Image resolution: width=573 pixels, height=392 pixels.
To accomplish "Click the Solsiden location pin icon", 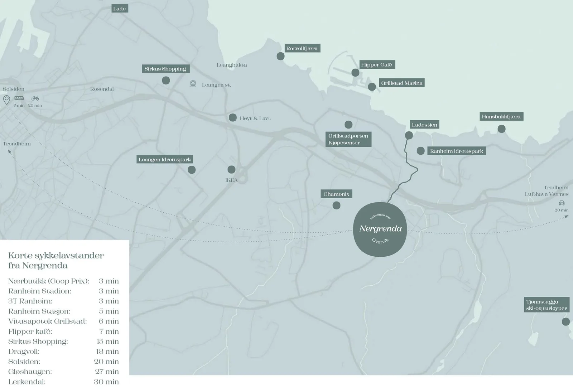I will click(6, 100).
